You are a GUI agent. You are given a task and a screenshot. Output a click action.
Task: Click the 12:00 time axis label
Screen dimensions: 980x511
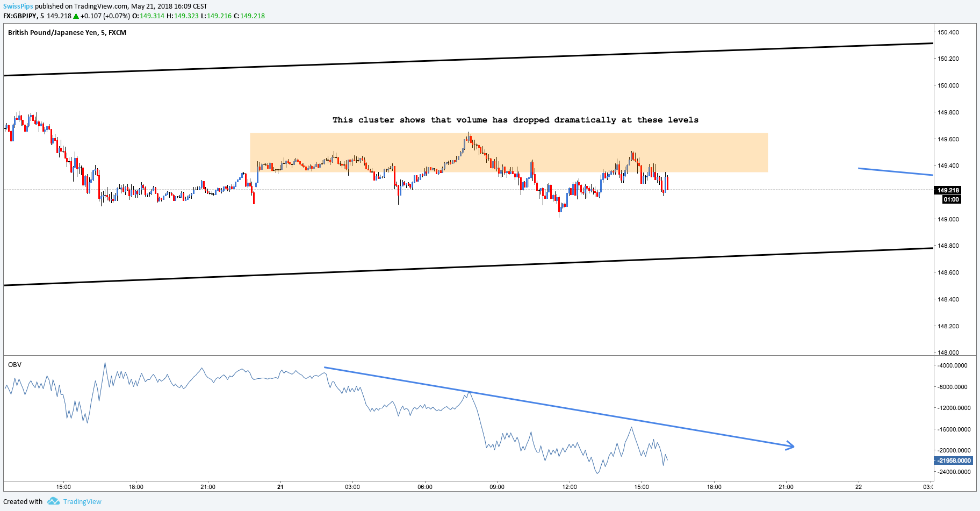[570, 487]
